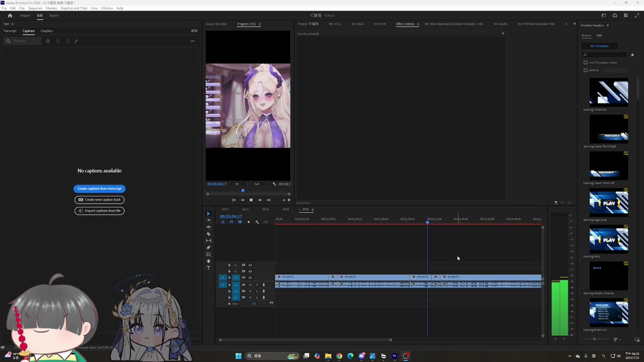The width and height of the screenshot is (644, 362).
Task: Select the Slip tool
Action: tap(209, 241)
